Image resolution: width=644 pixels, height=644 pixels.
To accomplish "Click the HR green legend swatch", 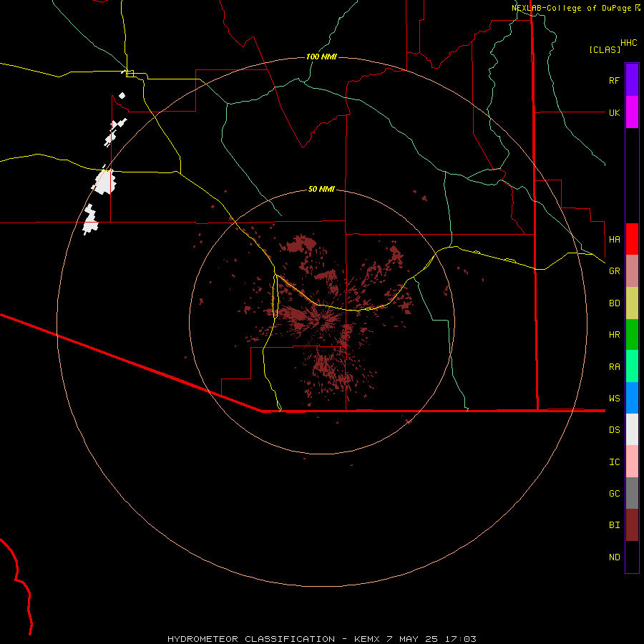I will [632, 334].
